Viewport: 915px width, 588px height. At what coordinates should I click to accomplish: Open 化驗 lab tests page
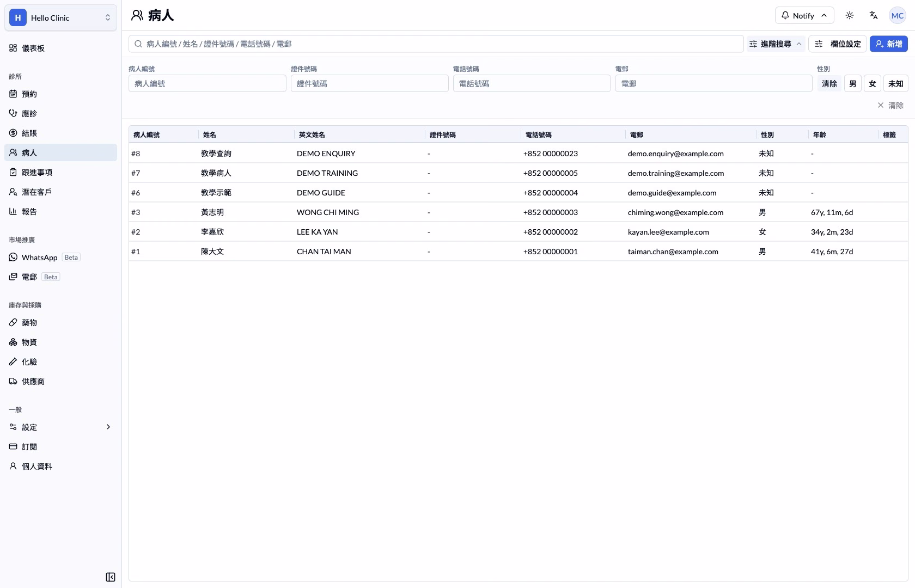pyautogui.click(x=60, y=362)
